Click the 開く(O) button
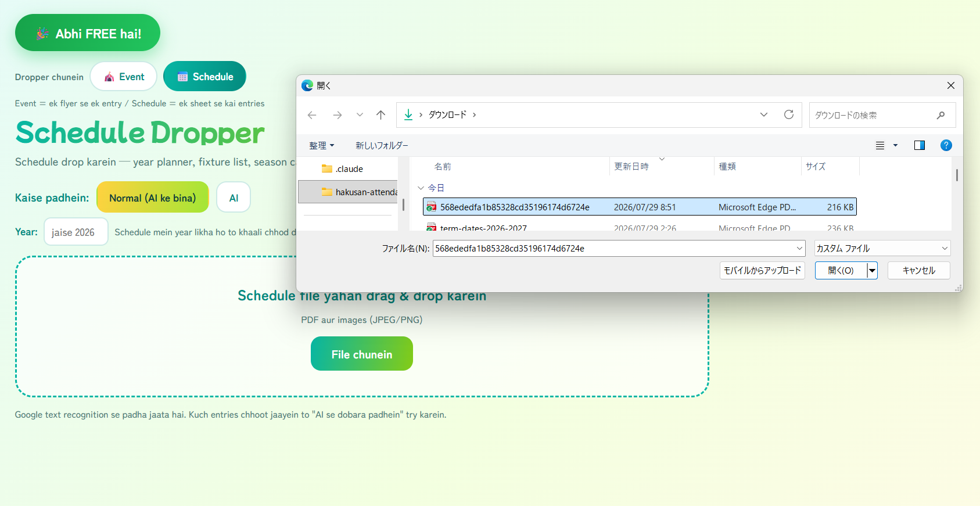980x506 pixels. 841,270
